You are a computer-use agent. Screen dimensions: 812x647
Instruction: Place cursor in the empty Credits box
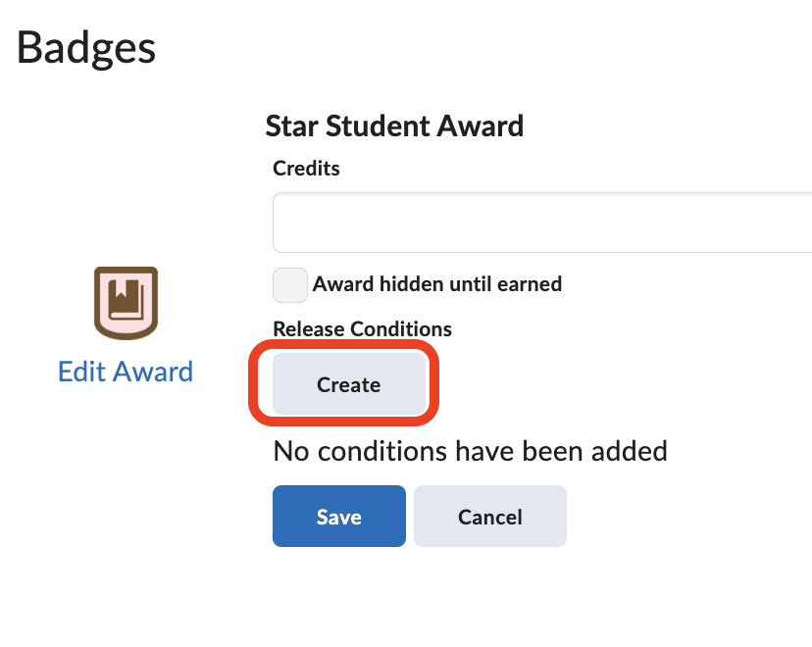[541, 223]
